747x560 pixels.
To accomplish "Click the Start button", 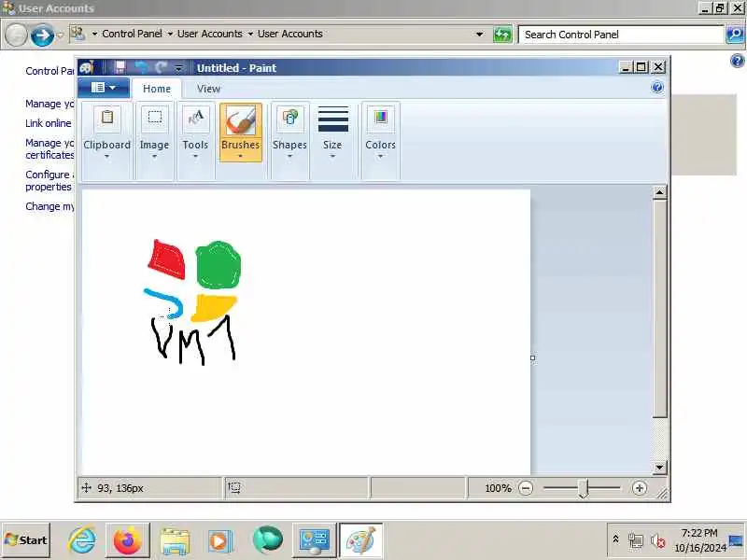I will coord(26,540).
